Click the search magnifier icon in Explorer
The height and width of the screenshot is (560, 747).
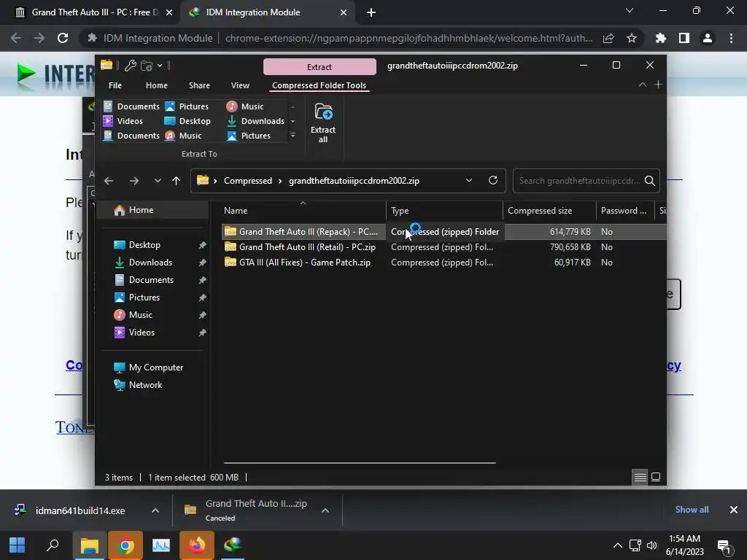[650, 181]
